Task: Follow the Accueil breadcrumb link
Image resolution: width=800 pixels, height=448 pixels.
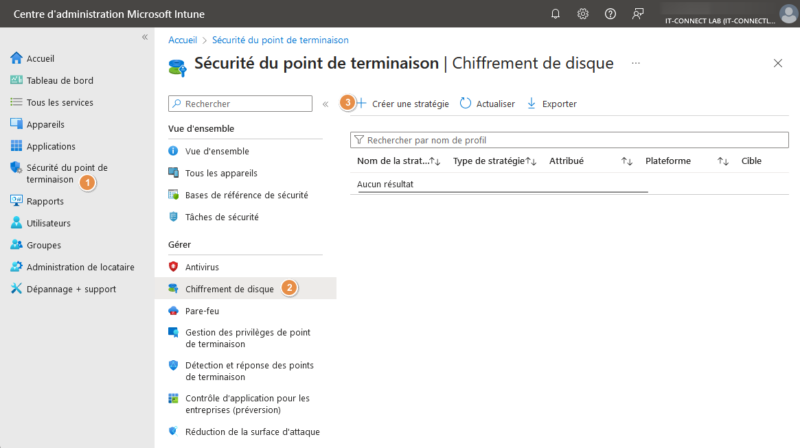Action: [x=183, y=40]
